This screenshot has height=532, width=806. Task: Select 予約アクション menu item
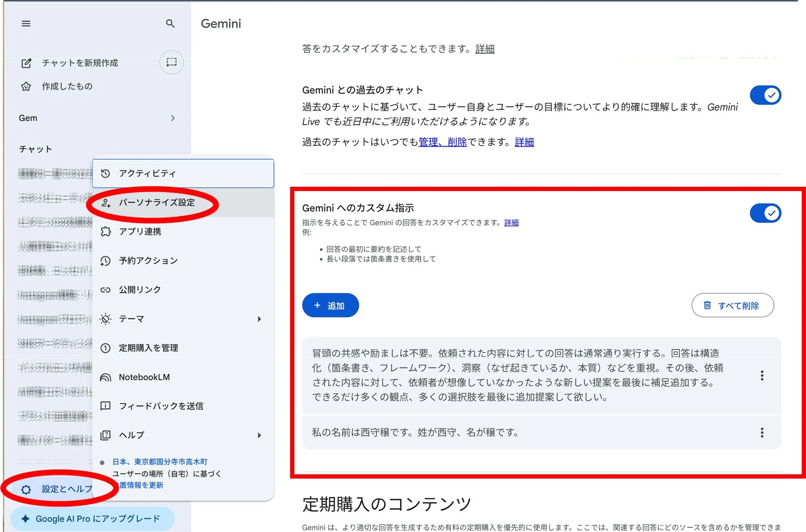point(183,261)
